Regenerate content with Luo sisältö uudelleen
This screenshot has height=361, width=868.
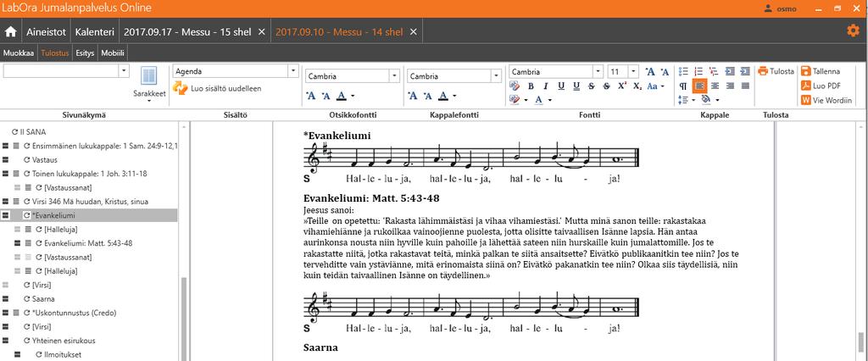(x=216, y=88)
